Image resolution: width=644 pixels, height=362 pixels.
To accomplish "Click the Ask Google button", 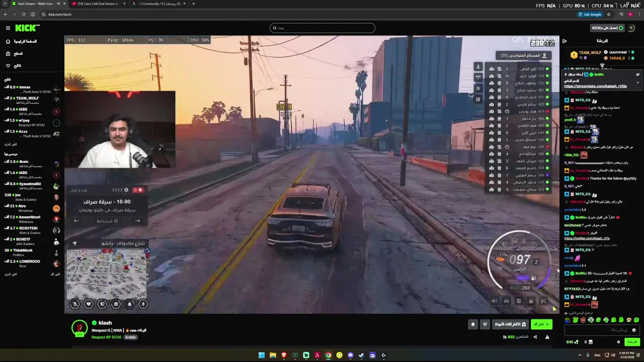I will click(x=590, y=14).
